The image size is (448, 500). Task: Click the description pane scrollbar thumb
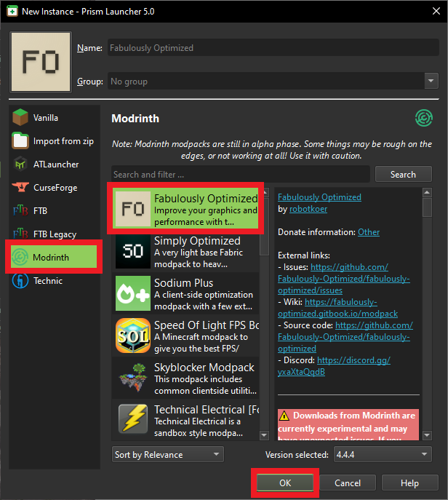(x=427, y=207)
